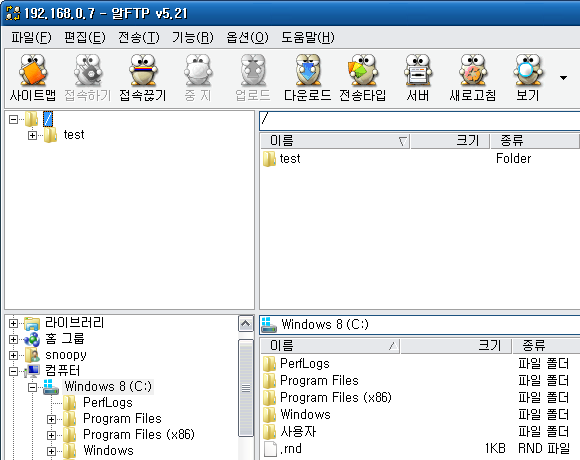Collapse the Windows 8 (C:) tree node

(x=33, y=388)
